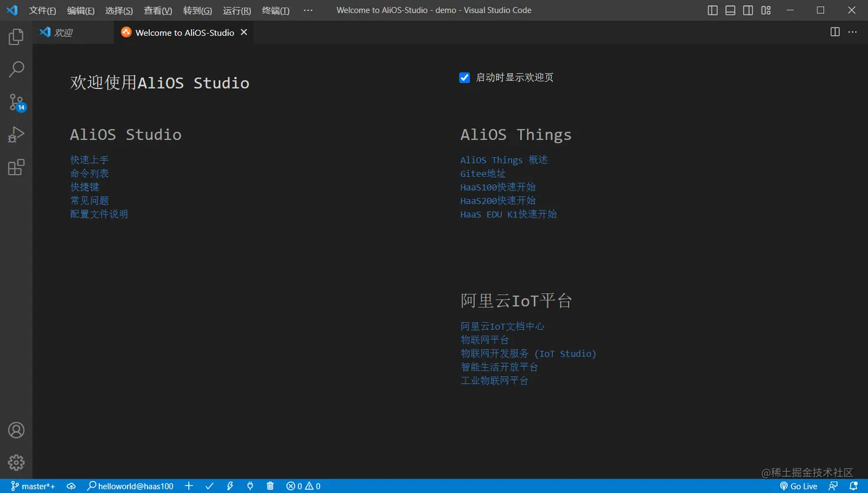The height and width of the screenshot is (493, 868).
Task: Click Go Live in the status bar
Action: (799, 486)
